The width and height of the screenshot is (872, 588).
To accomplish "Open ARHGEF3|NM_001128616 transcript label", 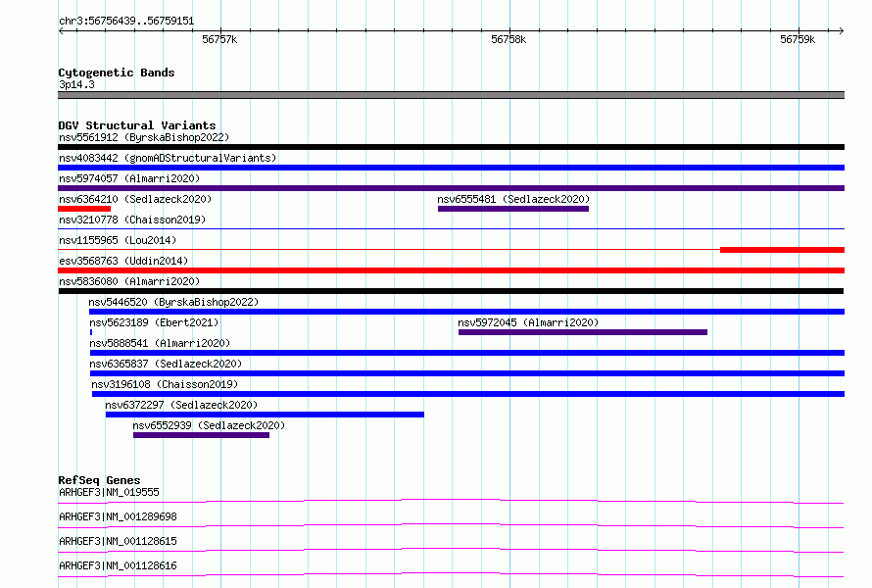I will point(118,565).
